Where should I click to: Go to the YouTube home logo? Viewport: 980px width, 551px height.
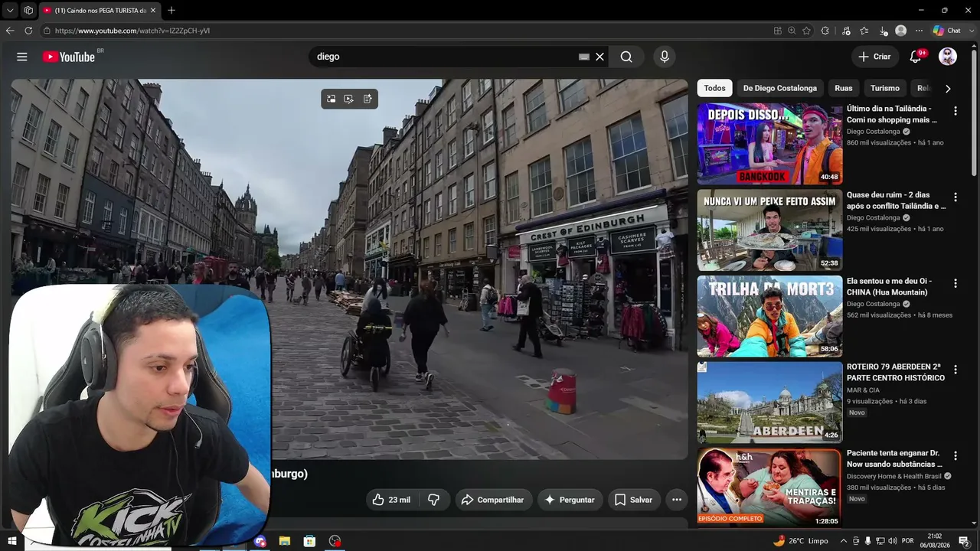tap(69, 57)
